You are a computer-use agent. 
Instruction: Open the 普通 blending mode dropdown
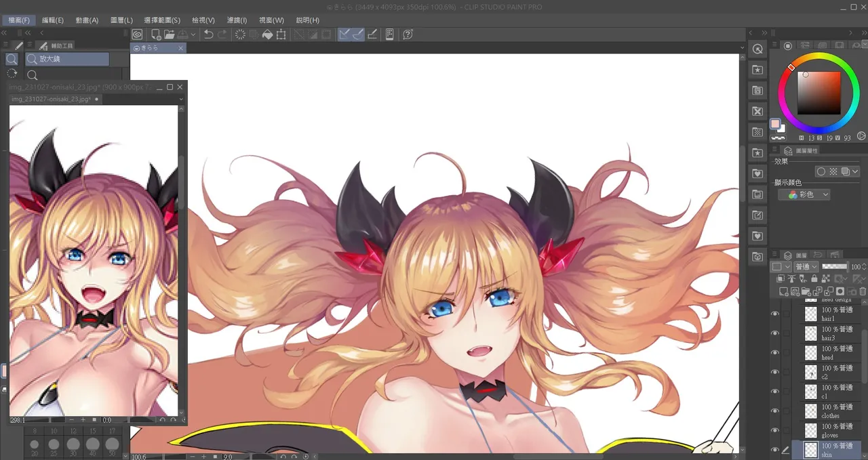[806, 267]
